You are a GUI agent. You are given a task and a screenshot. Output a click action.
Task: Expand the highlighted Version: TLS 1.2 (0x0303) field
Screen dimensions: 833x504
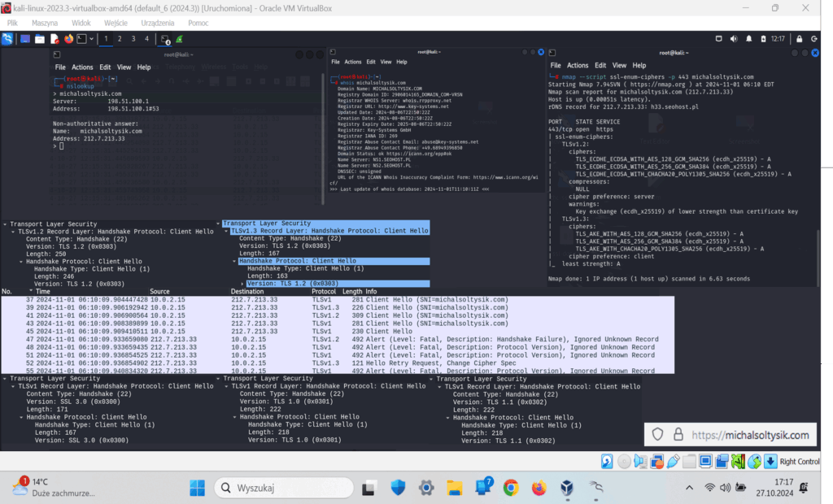[x=242, y=284]
